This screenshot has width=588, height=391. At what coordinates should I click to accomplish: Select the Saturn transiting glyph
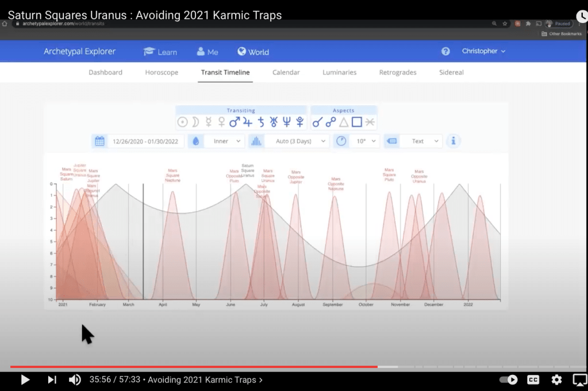click(x=261, y=122)
